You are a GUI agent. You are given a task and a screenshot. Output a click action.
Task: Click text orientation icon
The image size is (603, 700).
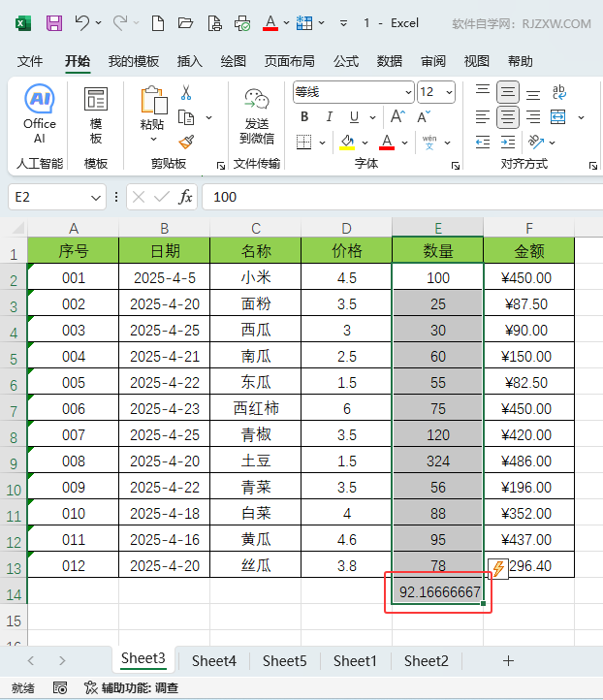[x=535, y=143]
